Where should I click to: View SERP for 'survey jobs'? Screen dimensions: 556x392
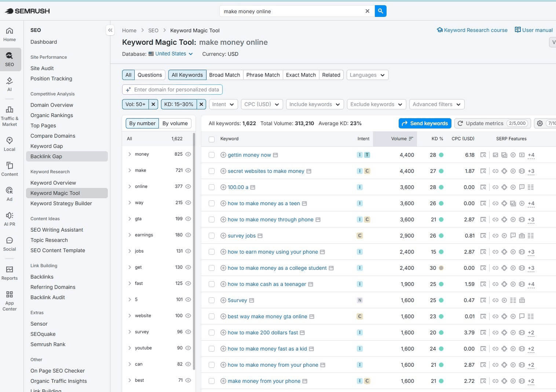point(483,236)
